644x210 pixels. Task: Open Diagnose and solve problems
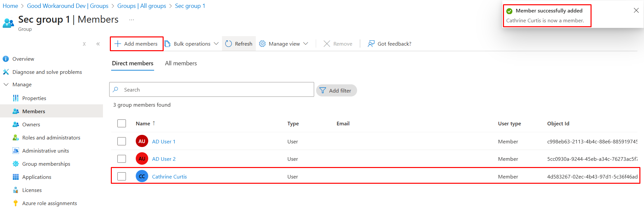[x=47, y=72]
